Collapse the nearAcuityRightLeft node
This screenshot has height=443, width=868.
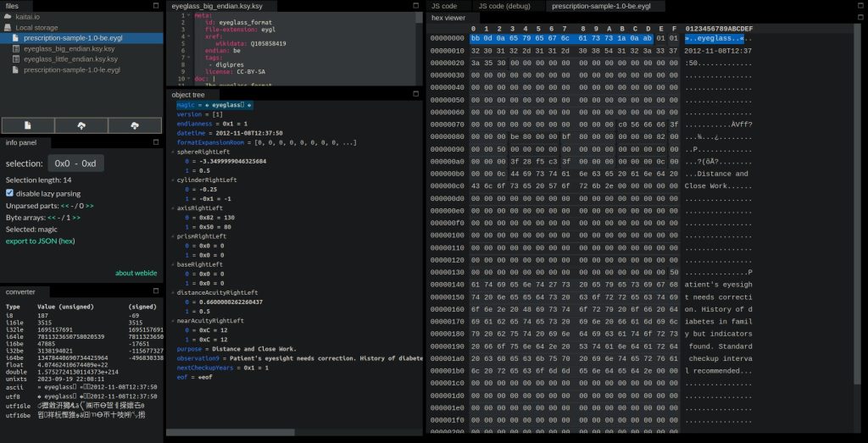pyautogui.click(x=173, y=321)
